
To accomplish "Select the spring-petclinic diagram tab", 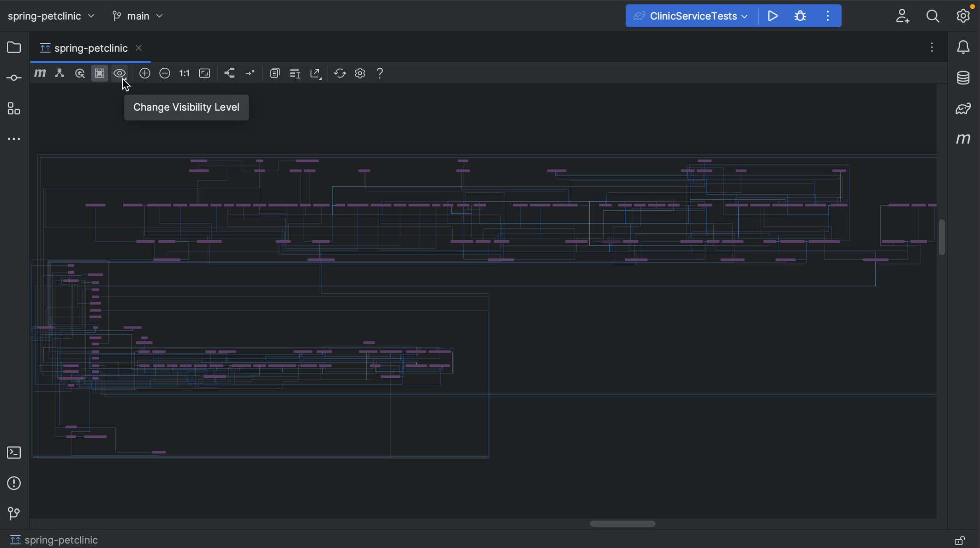I will 90,48.
